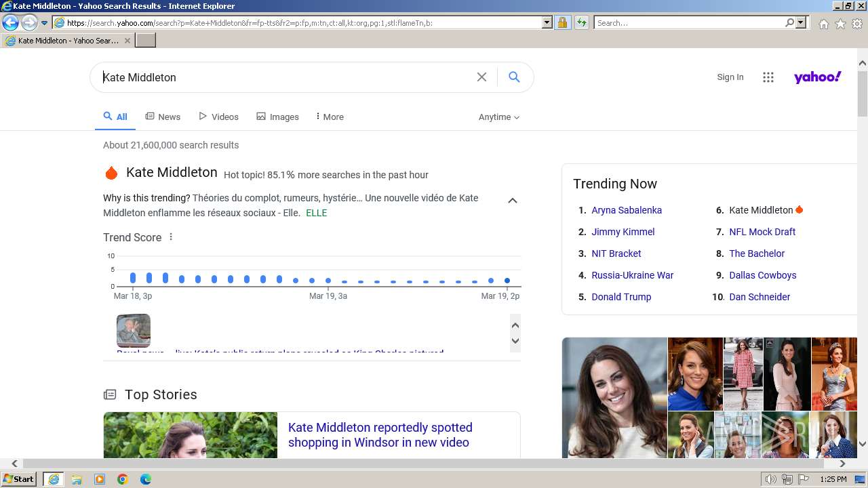The height and width of the screenshot is (488, 868).
Task: Close the Kate Middleton Yahoo Search tab
Action: [x=127, y=41]
